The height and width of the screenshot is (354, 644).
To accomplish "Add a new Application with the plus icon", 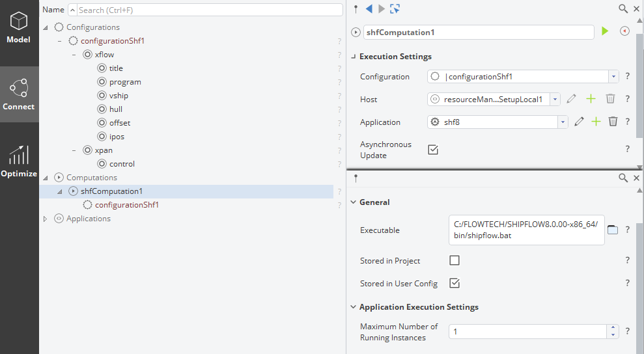I will [x=596, y=122].
